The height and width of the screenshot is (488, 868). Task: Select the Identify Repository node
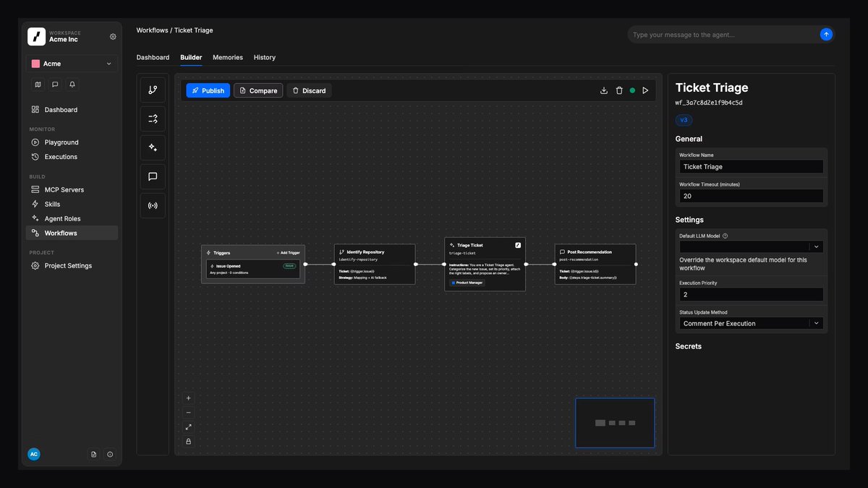[x=375, y=264]
